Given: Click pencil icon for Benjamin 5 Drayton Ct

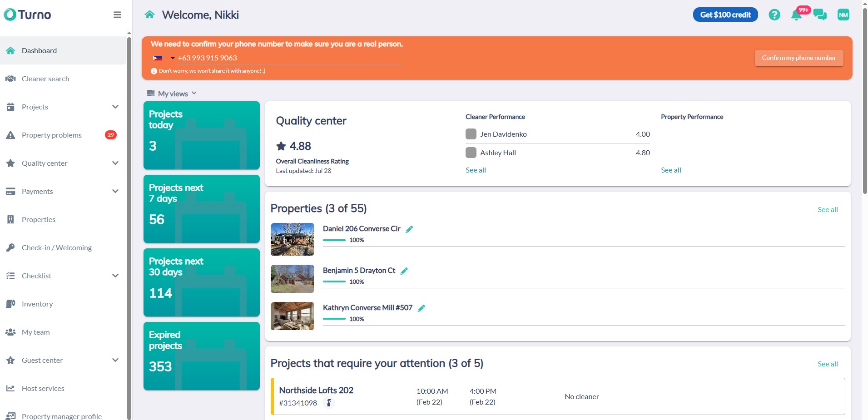Looking at the screenshot, I should click(x=404, y=271).
